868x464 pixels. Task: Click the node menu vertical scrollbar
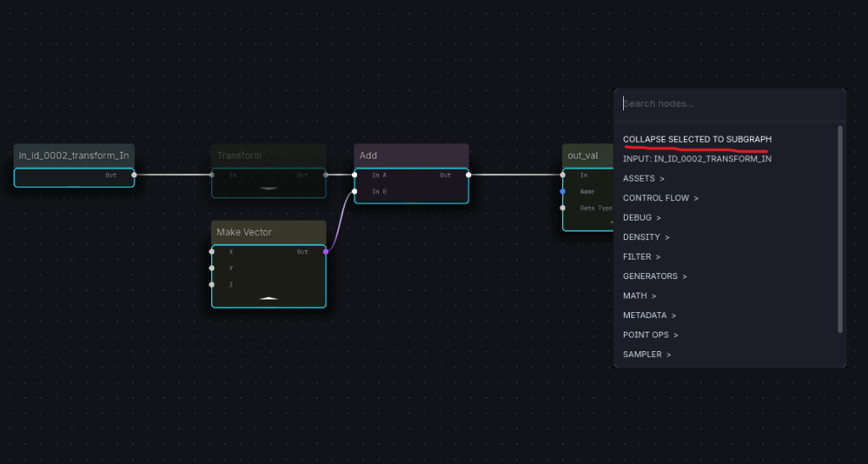click(x=840, y=229)
